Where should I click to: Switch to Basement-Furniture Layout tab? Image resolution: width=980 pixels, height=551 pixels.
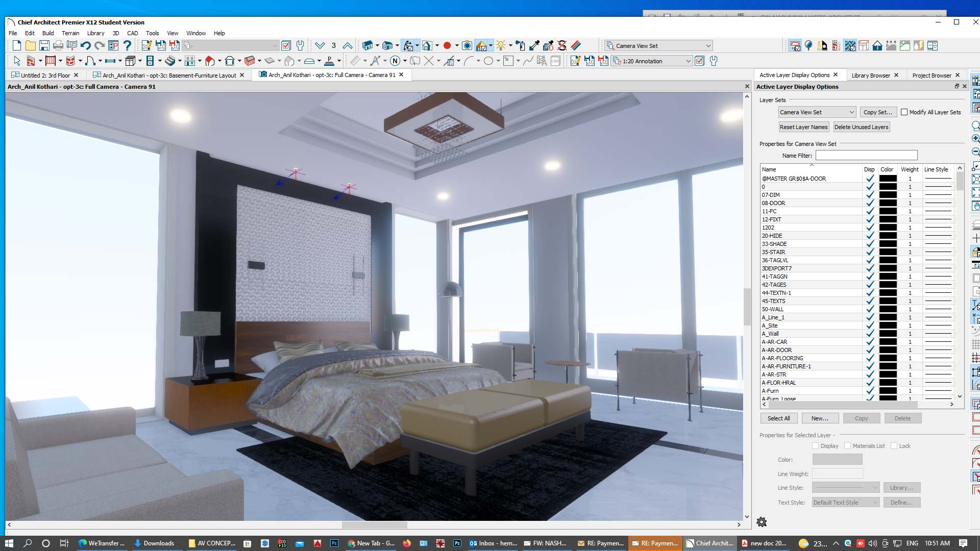coord(168,75)
